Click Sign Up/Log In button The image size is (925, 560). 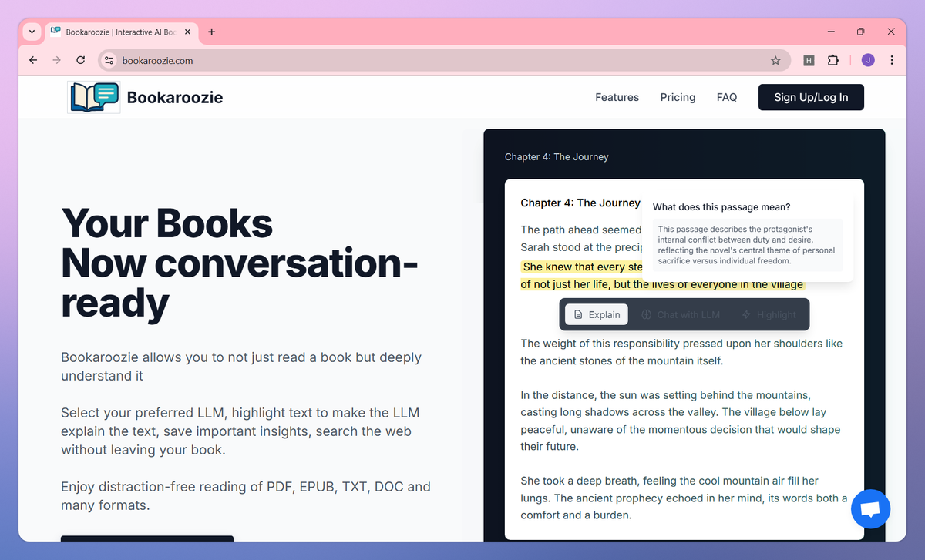pos(811,97)
